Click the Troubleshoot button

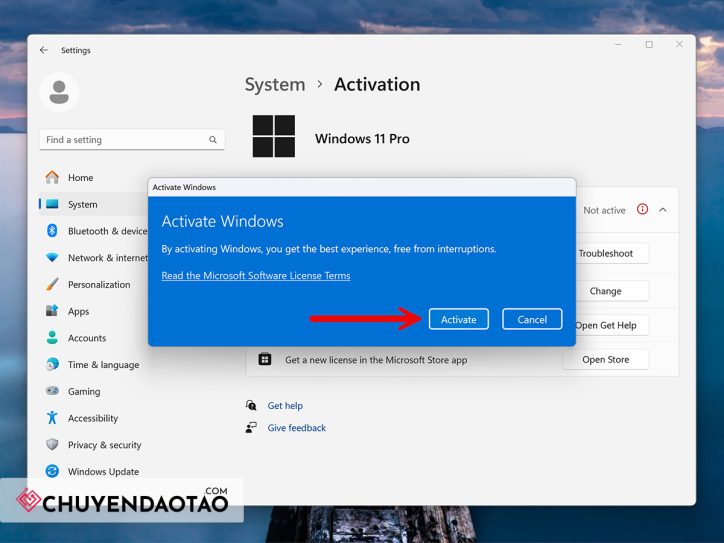612,253
